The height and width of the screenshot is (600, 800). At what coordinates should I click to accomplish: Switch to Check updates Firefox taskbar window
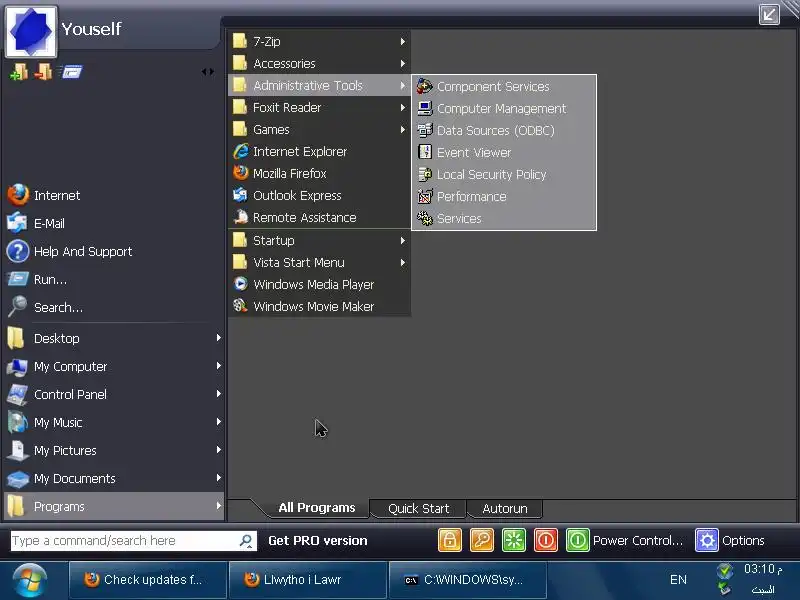click(x=148, y=580)
